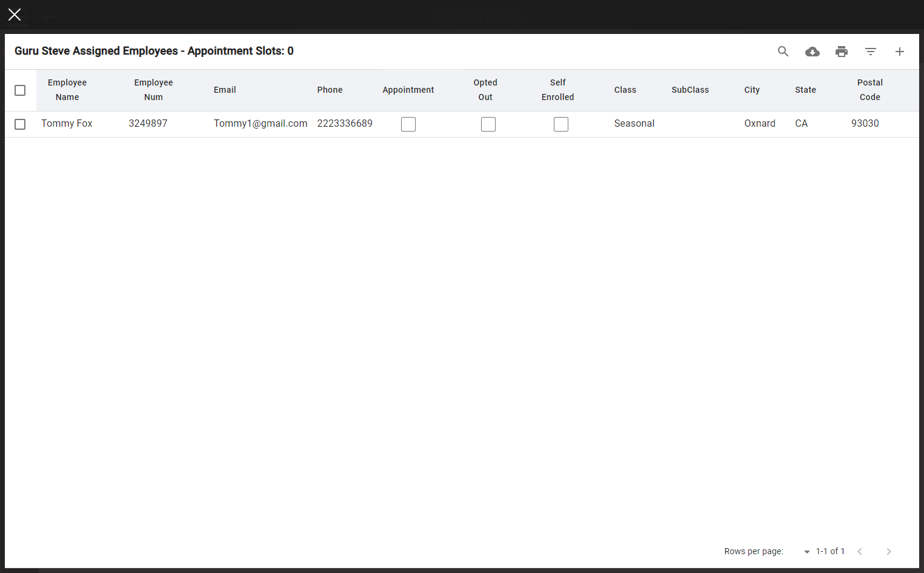Viewport: 924px width, 573px height.
Task: Select the Tommy Fox row checkbox
Action: click(20, 124)
